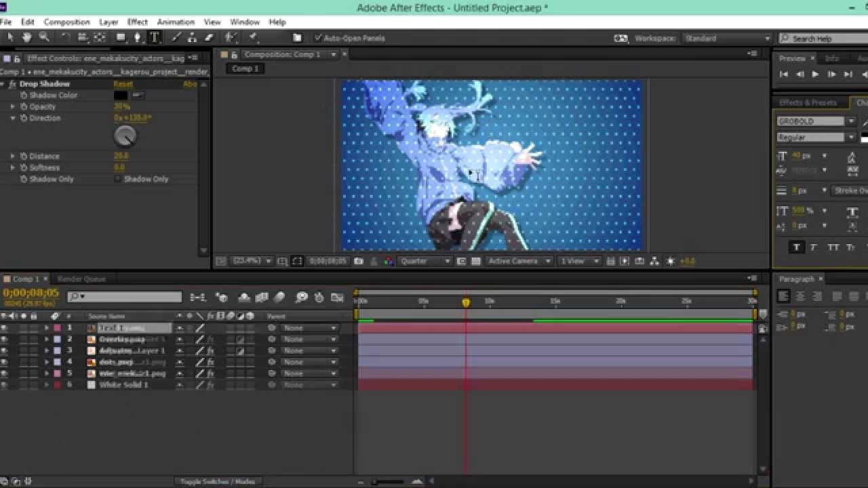
Task: Open the Quarter resolution dropdown
Action: [425, 261]
